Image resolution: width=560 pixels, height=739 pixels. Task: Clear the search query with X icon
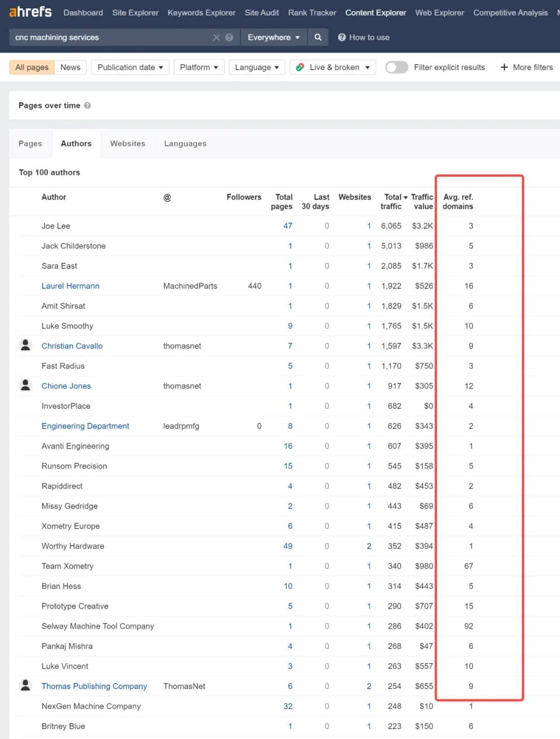click(216, 37)
